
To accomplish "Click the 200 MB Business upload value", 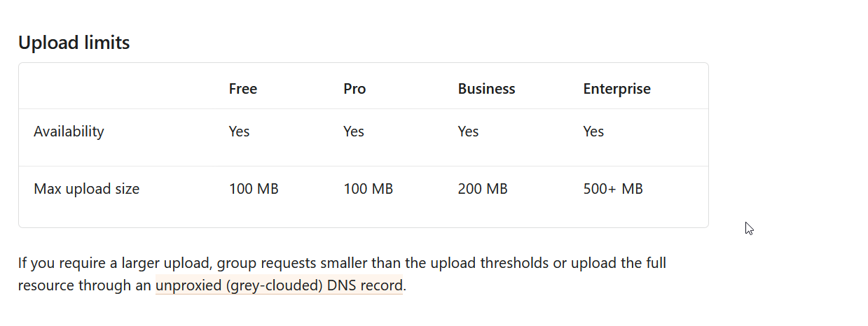I will (483, 189).
